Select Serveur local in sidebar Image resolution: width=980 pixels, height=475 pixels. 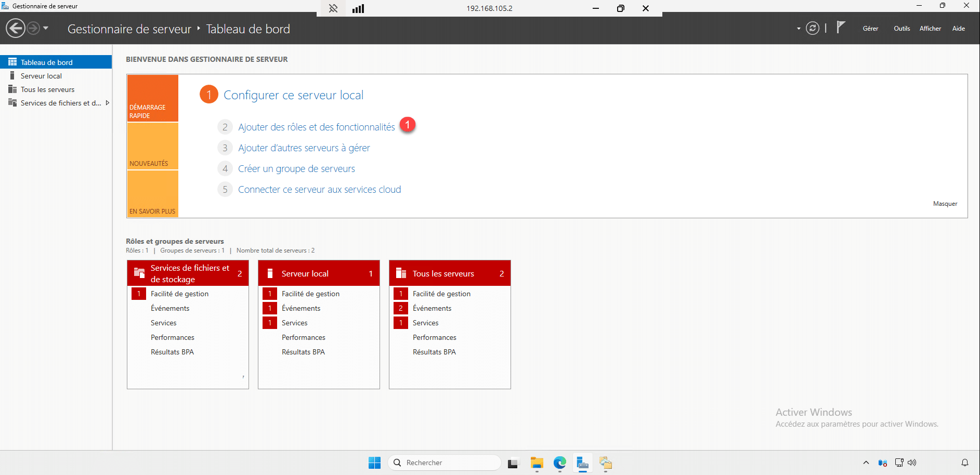56,76
